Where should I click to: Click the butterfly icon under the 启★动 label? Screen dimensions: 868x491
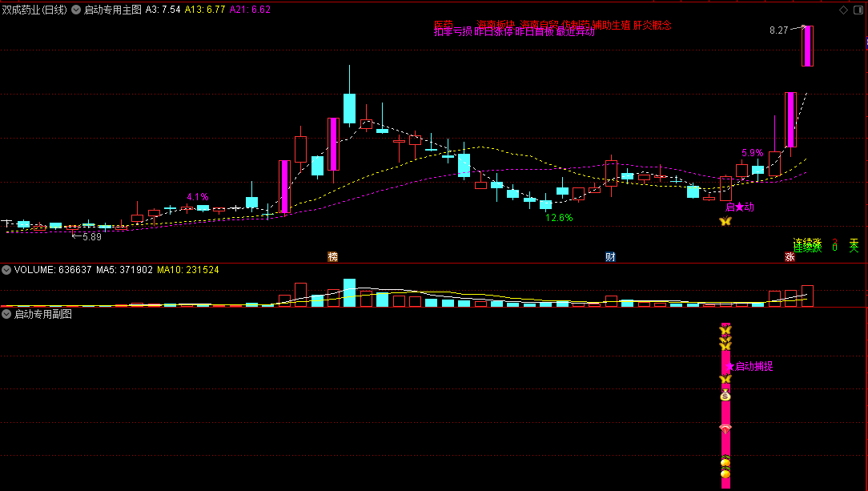(x=725, y=221)
